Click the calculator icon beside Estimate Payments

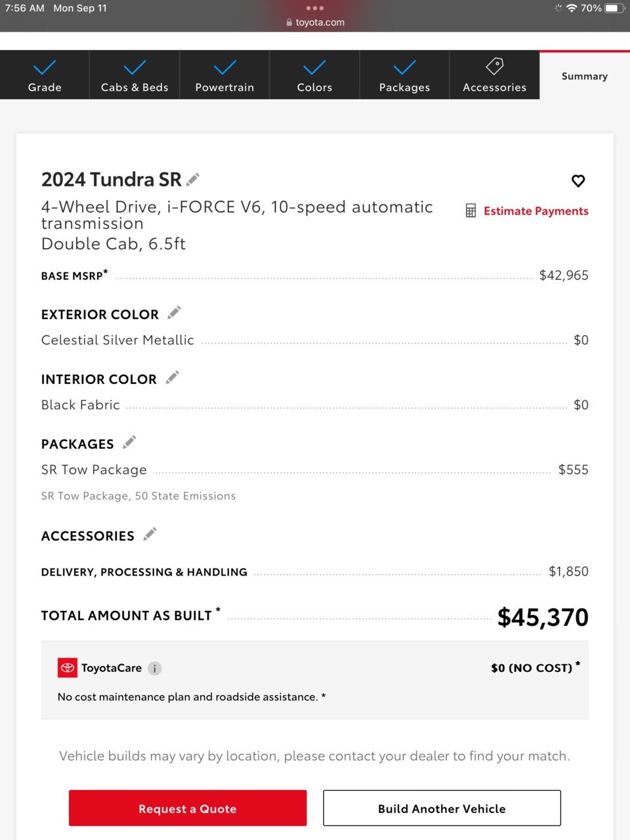[x=471, y=211]
